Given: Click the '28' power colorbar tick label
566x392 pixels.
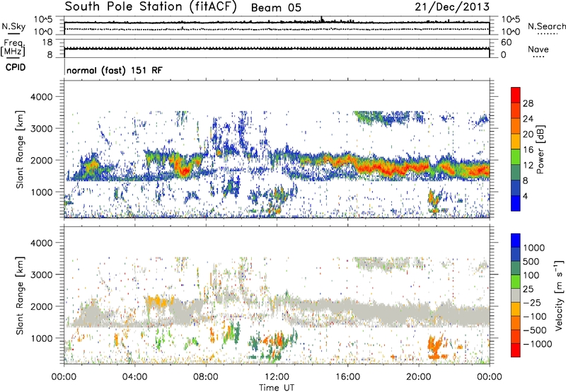Looking at the screenshot, I should (x=528, y=103).
